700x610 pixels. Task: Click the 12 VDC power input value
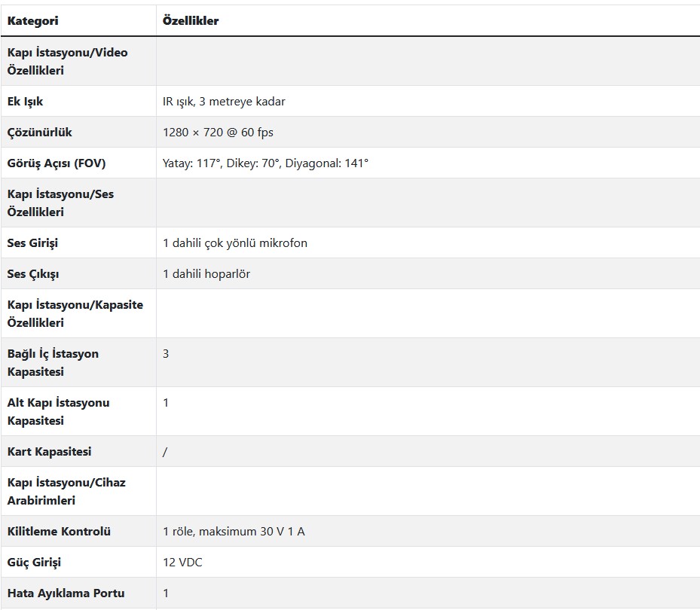(182, 563)
